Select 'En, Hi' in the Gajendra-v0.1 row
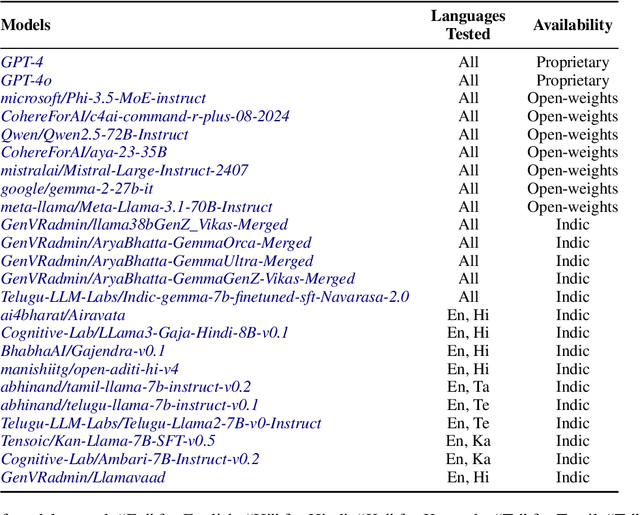The image size is (640, 515). tap(468, 351)
